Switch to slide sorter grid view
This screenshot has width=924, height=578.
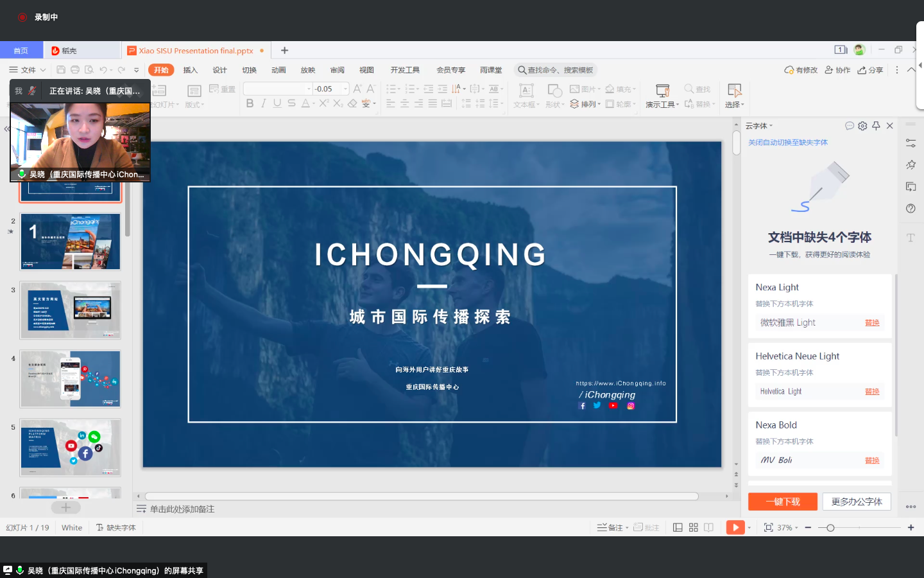(693, 527)
